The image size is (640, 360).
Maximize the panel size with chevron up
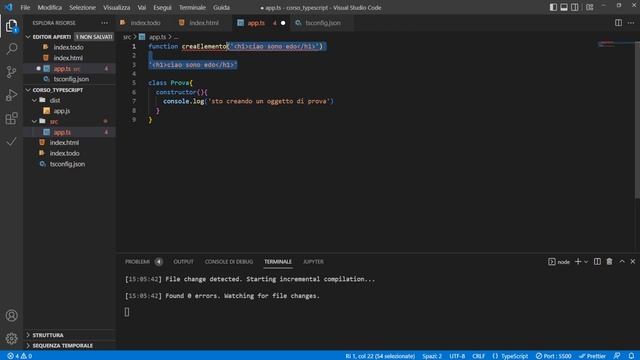pos(622,262)
